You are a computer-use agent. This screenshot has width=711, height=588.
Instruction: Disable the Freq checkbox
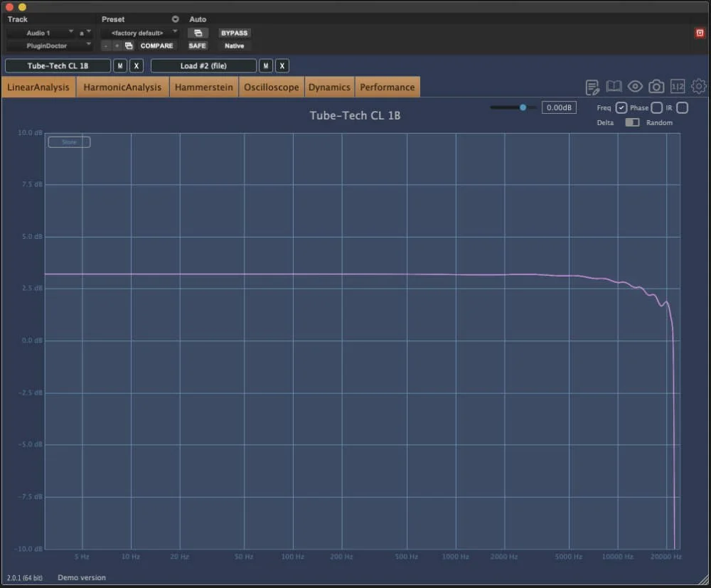[x=621, y=107]
